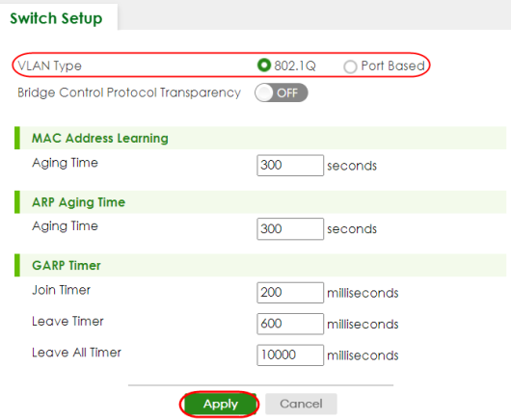
Task: Click the Leave All Timer label text
Action: (x=76, y=353)
